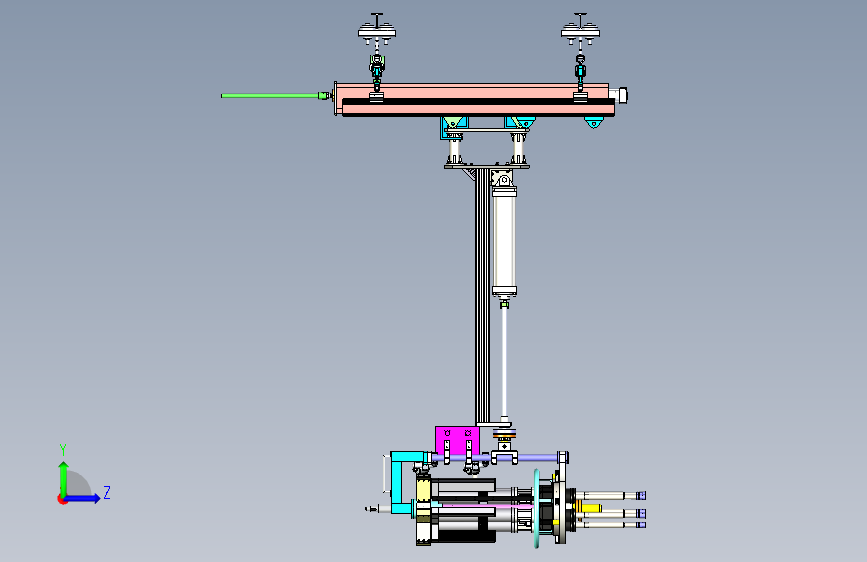Select the right suspension hanger at the top

coord(581,56)
